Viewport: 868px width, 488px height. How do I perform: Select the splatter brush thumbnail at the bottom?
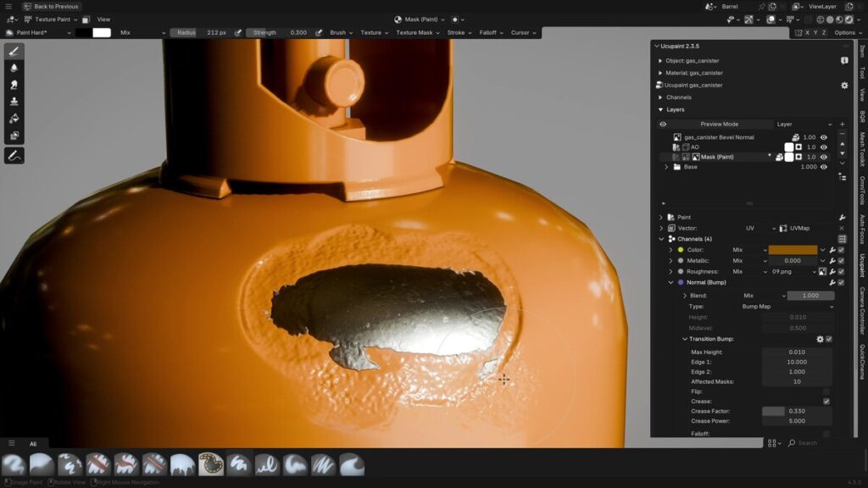[x=71, y=463]
